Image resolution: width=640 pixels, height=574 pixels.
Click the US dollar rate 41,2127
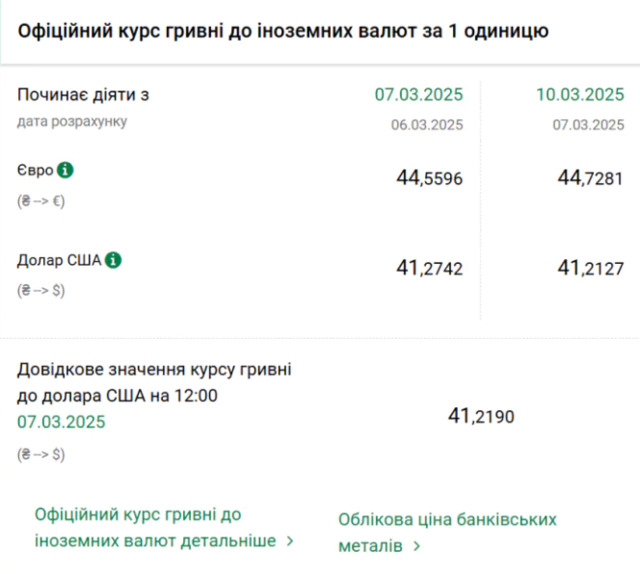(x=590, y=268)
